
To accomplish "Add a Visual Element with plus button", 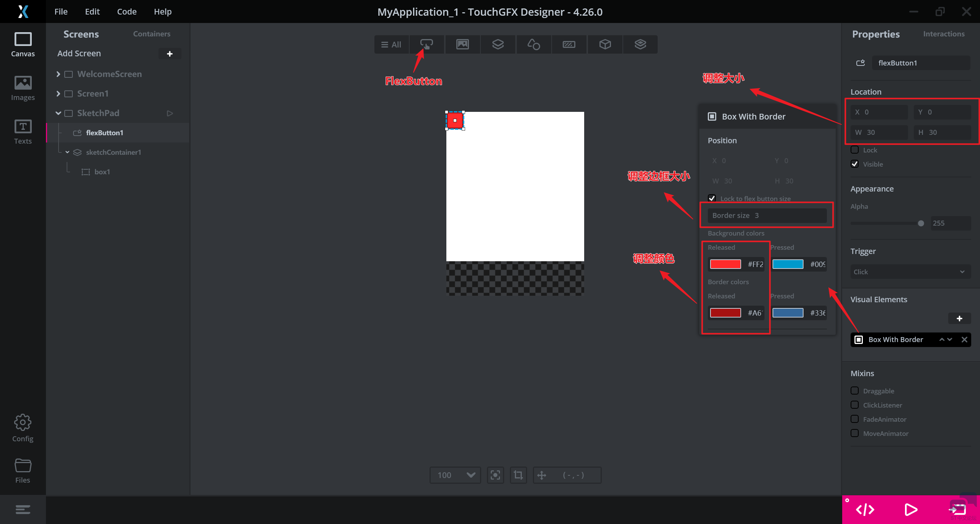I will pos(959,318).
